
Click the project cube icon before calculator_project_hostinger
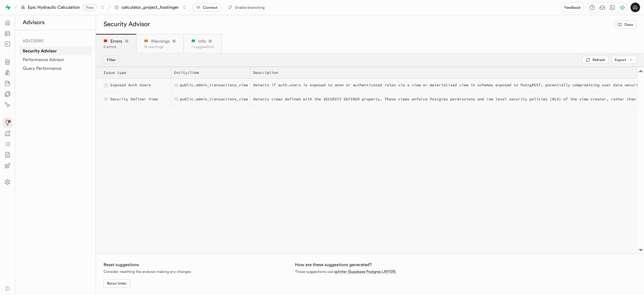[117, 7]
